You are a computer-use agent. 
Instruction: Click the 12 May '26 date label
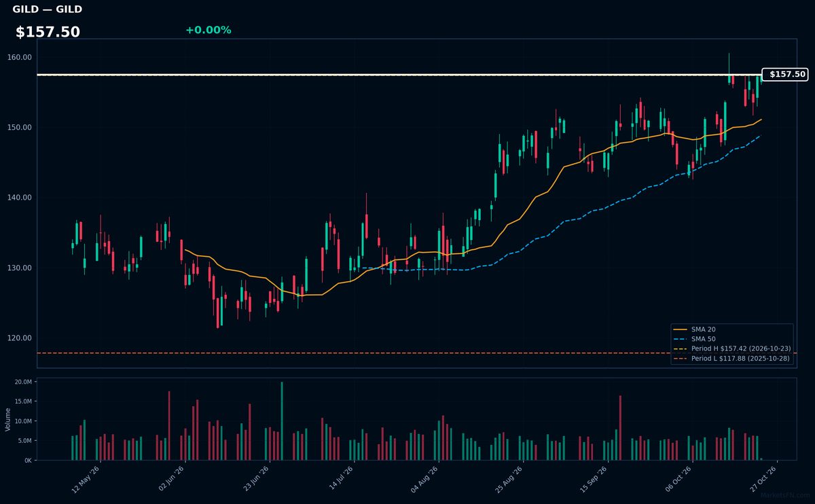click(x=86, y=478)
